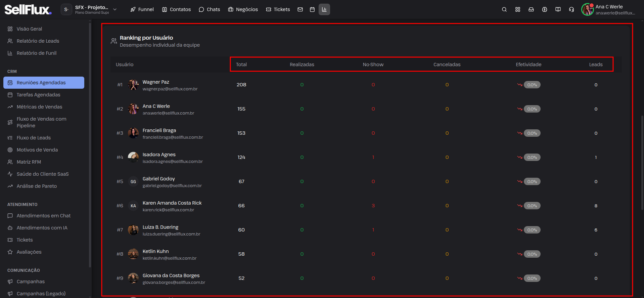Open Atendimentos com IA
Image resolution: width=644 pixels, height=298 pixels.
44,228
